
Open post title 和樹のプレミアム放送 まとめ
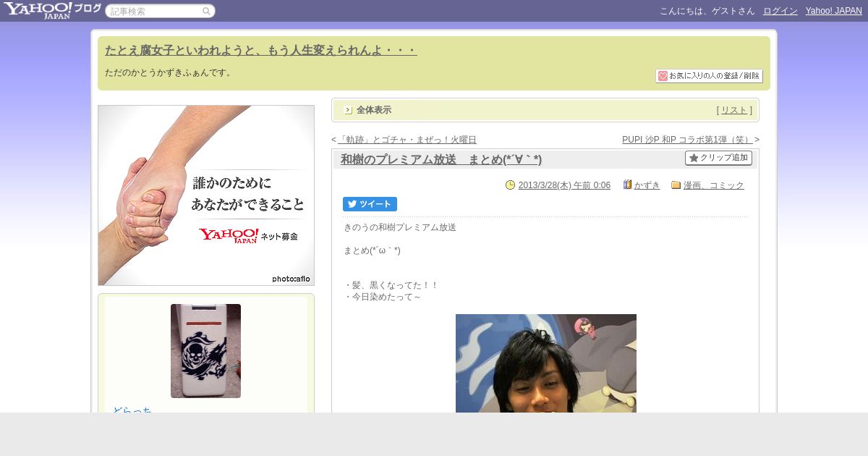coord(441,160)
